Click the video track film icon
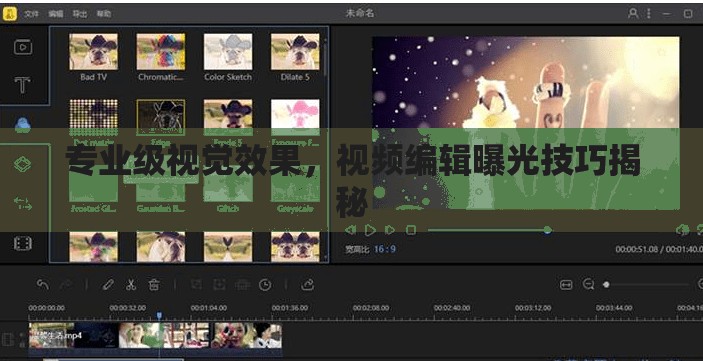This screenshot has width=703, height=361. tap(8, 339)
